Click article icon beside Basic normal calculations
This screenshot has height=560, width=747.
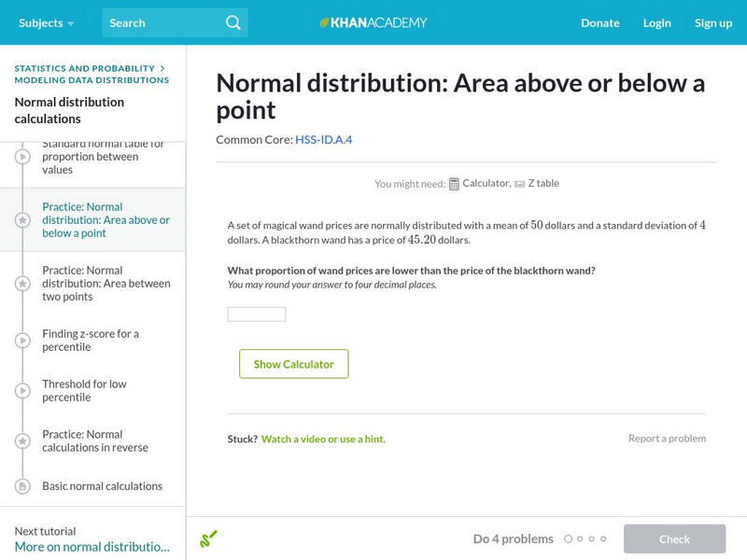coord(22,486)
